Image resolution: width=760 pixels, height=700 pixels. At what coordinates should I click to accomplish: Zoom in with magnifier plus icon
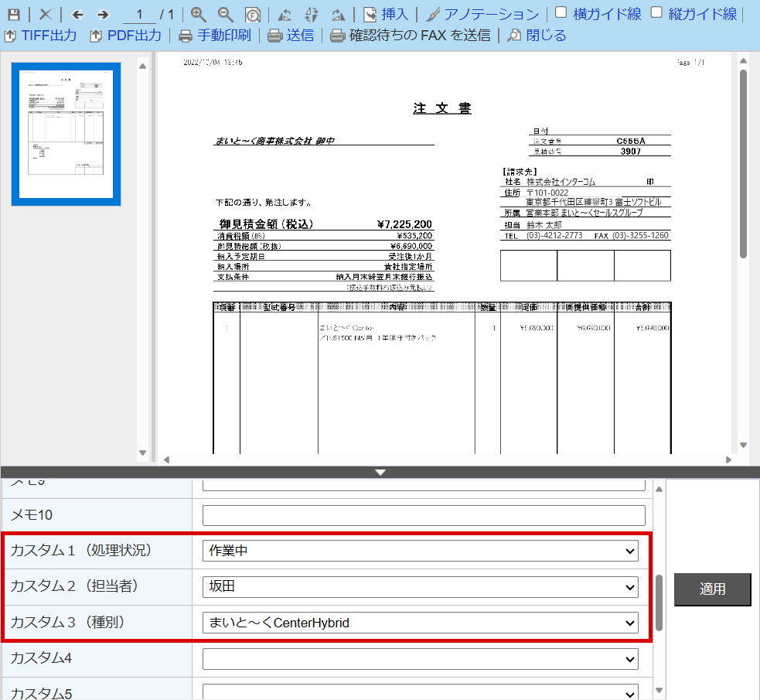click(199, 15)
